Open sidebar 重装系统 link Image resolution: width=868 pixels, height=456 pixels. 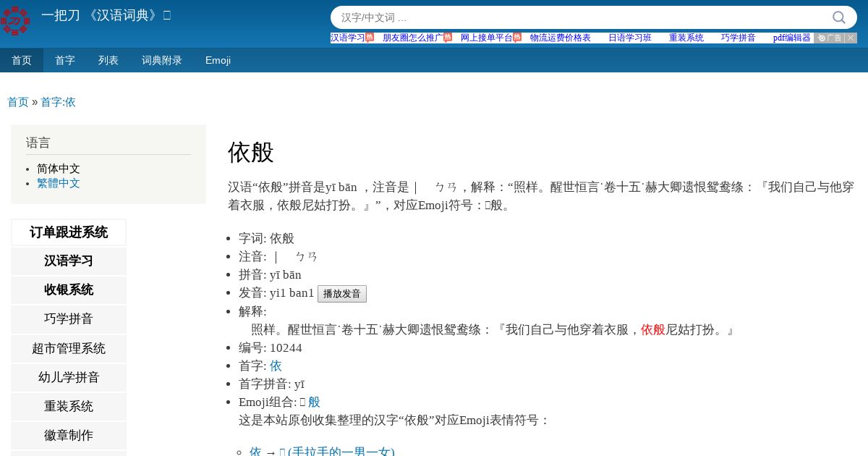click(69, 406)
